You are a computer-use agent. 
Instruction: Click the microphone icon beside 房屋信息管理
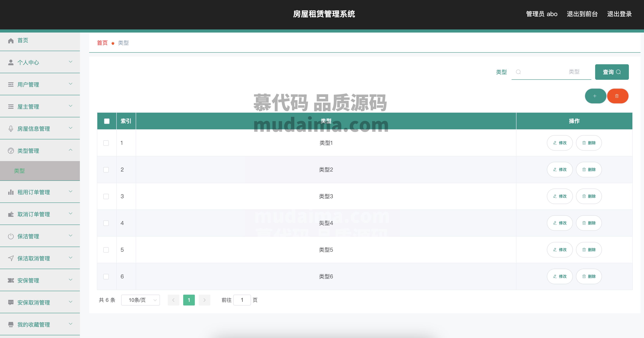(x=11, y=129)
